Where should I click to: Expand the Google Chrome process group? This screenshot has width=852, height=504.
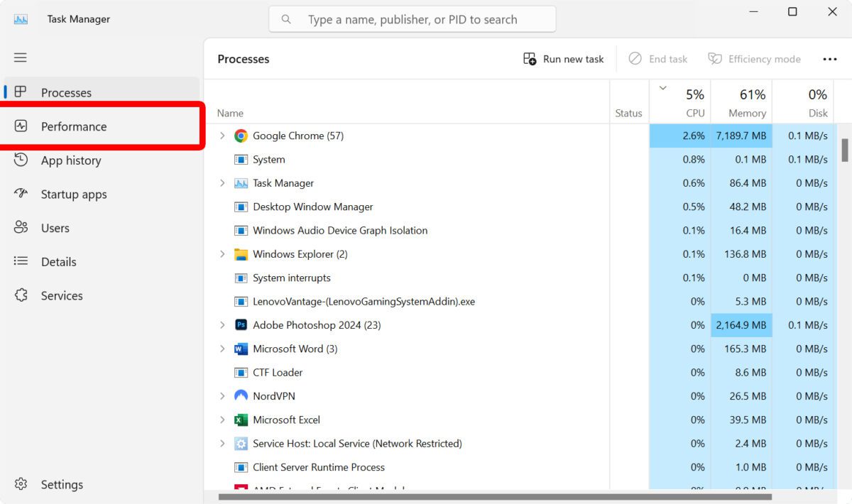(x=222, y=136)
